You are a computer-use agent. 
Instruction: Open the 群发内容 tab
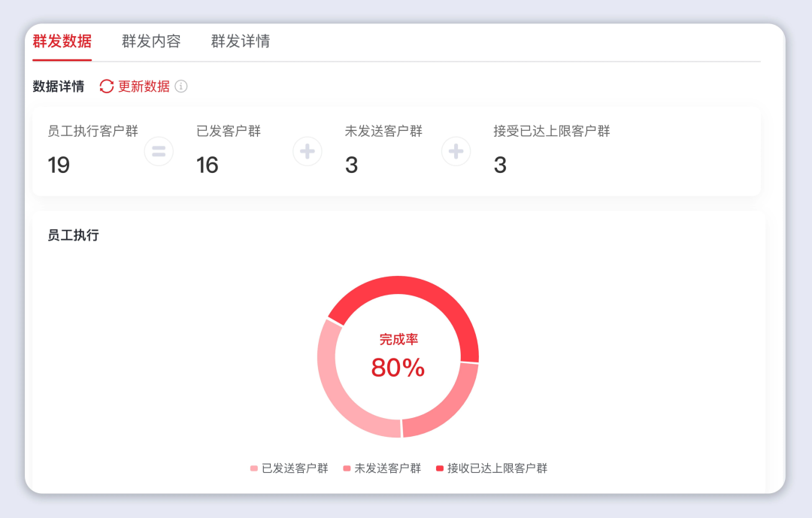pos(151,41)
